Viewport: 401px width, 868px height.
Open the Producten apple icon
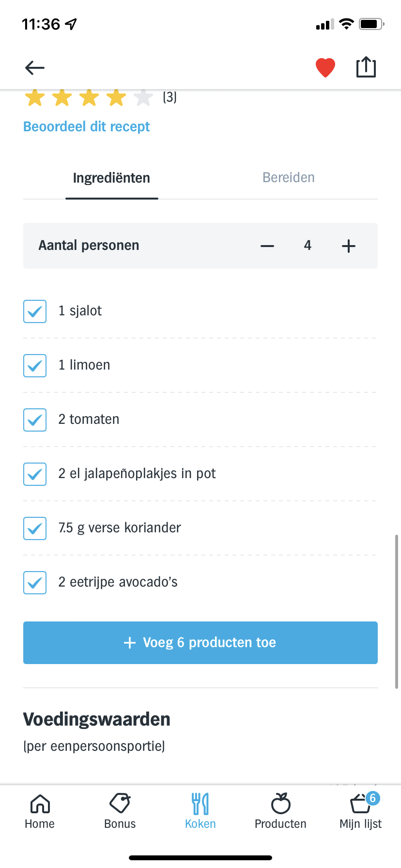[281, 804]
